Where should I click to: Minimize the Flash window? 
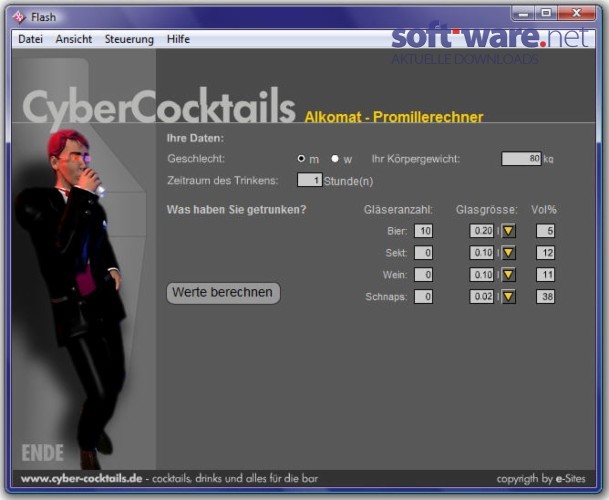tap(523, 14)
